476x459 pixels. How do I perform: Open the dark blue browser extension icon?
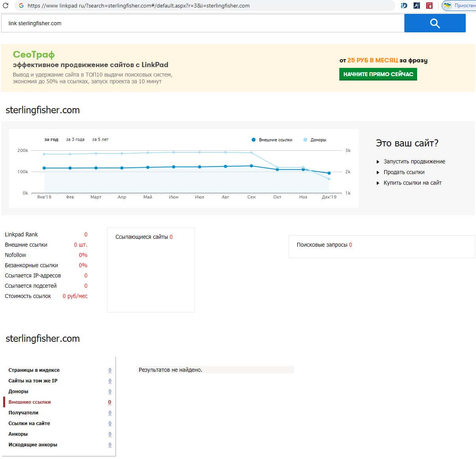point(416,6)
